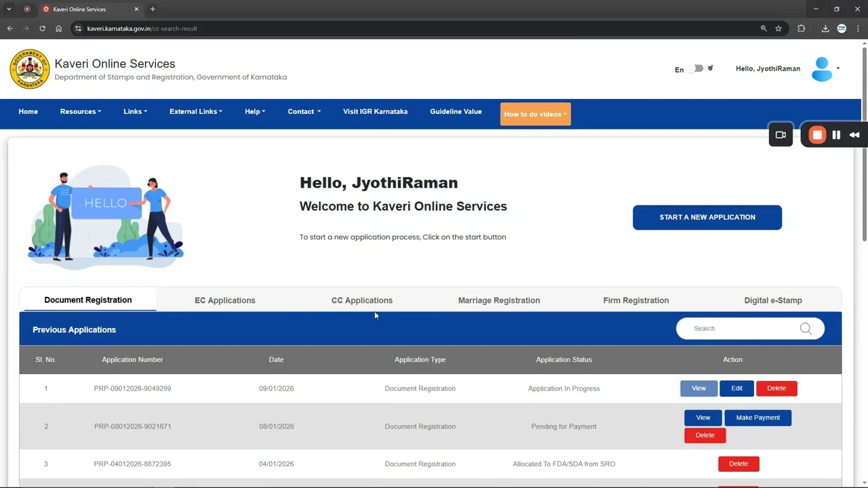This screenshot has height=488, width=868.
Task: Click the search magnifier icon in Previous Applications
Action: 806,329
